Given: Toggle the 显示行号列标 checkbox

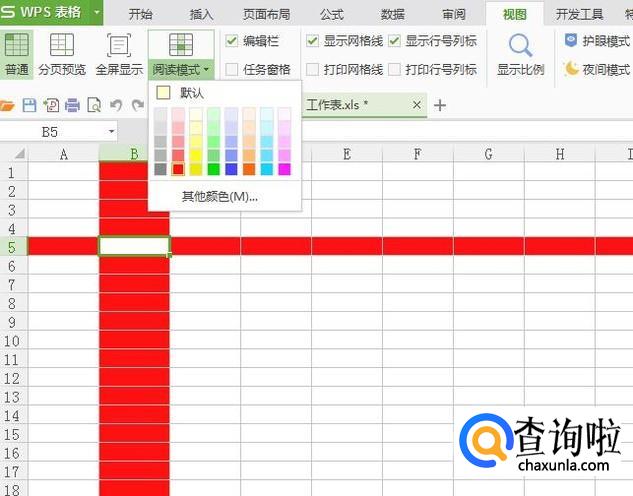Looking at the screenshot, I should pos(394,40).
